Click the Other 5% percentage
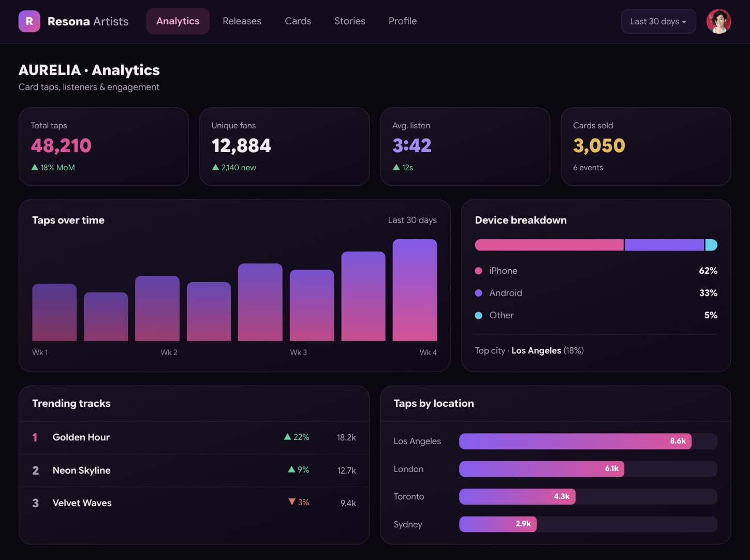Screen dimensions: 750x560 [x=711, y=315]
